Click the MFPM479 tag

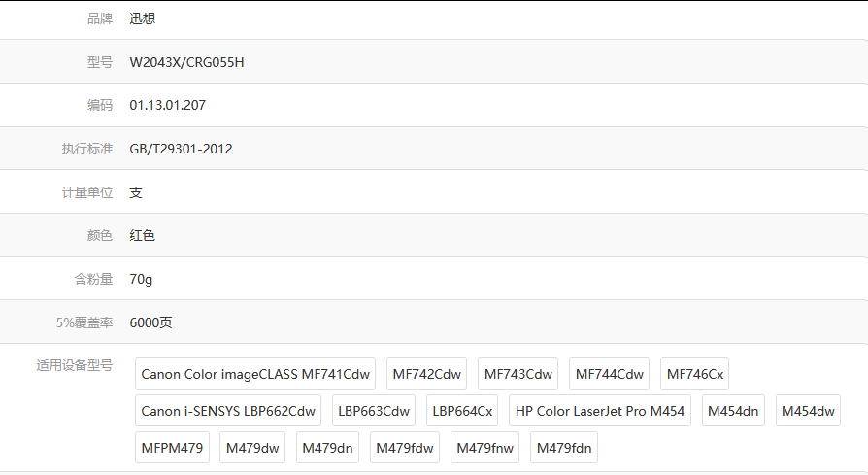(x=172, y=448)
